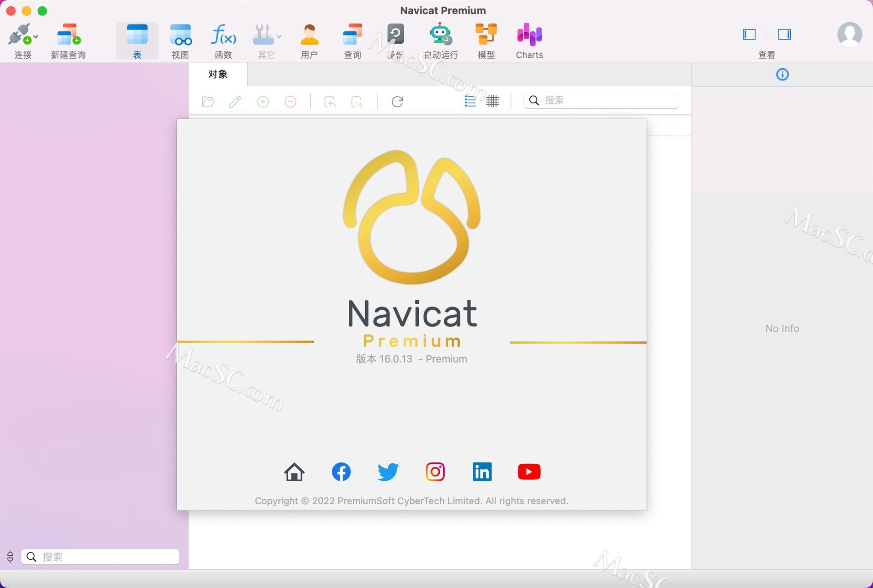873x588 pixels.
Task: Toggle the list view layout button
Action: pos(470,100)
